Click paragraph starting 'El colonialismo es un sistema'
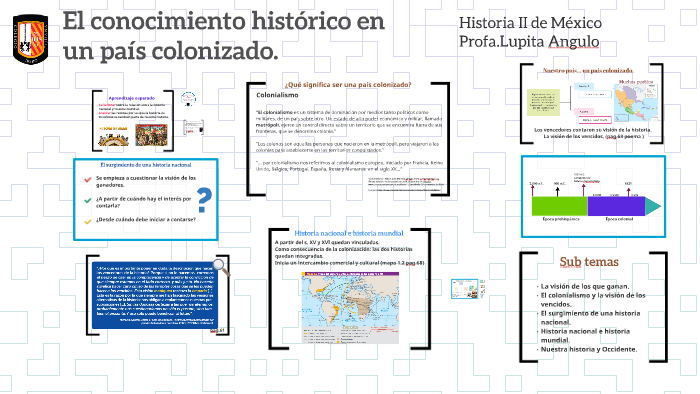 (x=349, y=122)
